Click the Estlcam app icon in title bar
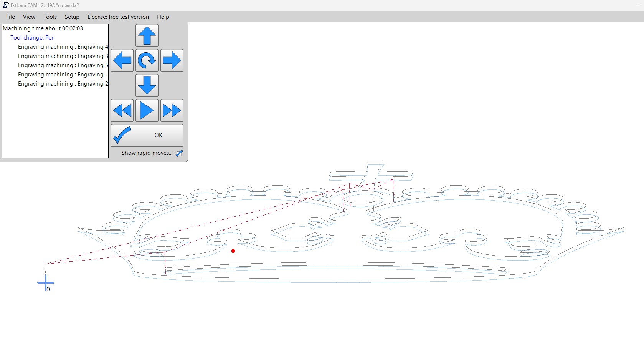 (6, 5)
